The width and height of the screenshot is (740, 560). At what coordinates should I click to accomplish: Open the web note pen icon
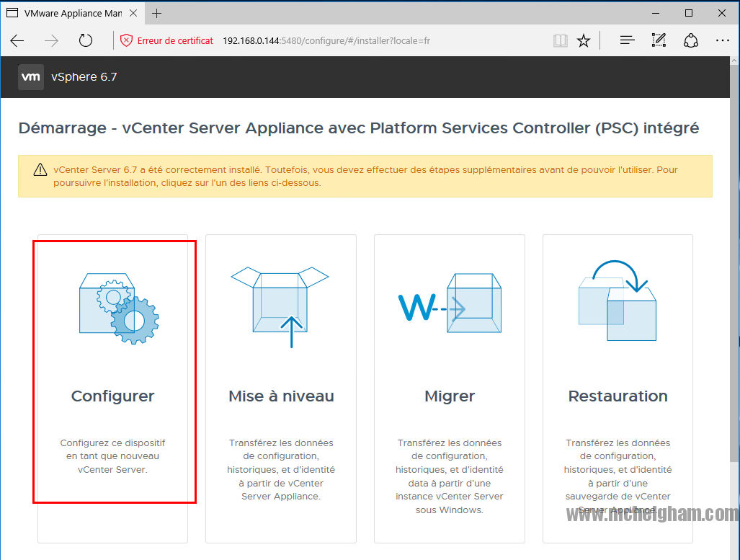click(x=659, y=40)
